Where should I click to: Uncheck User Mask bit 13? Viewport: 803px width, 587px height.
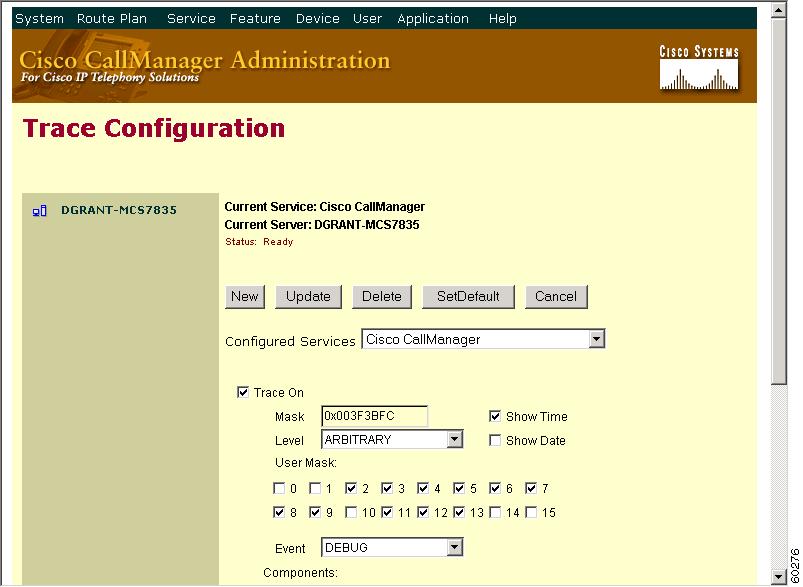pos(459,512)
